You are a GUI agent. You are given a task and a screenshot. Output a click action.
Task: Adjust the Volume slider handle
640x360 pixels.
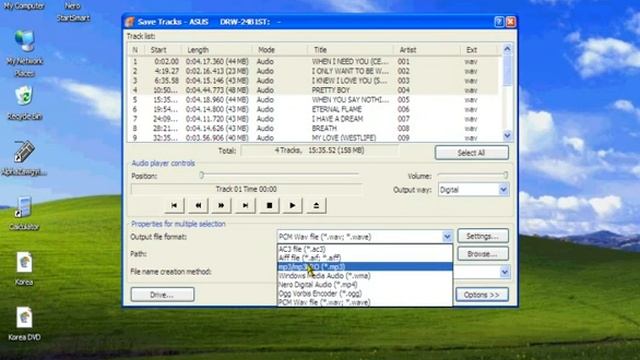click(505, 175)
